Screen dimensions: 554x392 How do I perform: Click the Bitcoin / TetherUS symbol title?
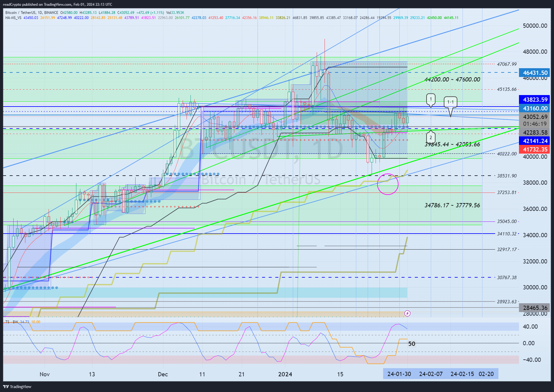tap(20, 13)
